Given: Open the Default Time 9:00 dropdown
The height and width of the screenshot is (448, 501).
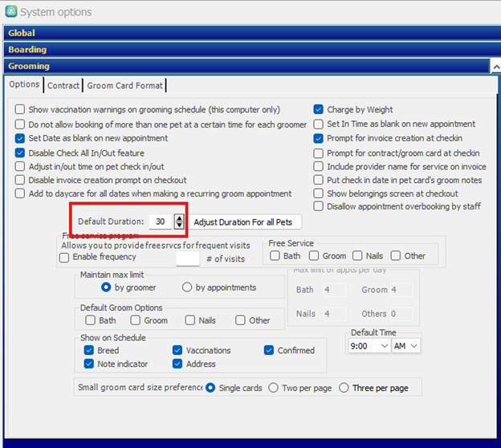Looking at the screenshot, I should 369,346.
